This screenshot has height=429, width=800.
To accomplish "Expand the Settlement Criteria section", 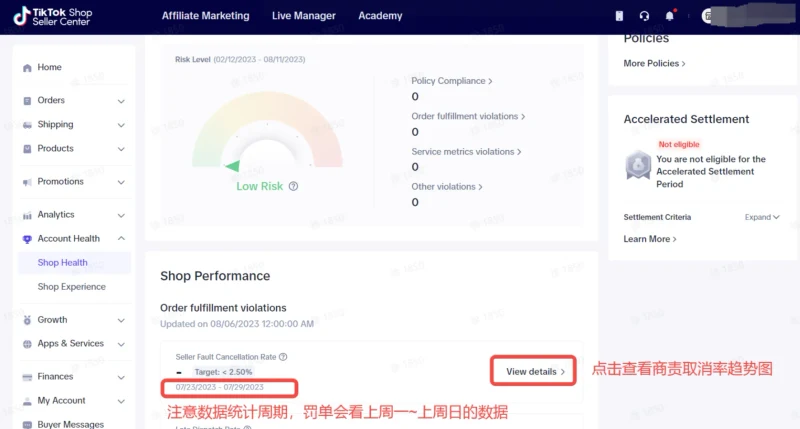I will coord(762,217).
